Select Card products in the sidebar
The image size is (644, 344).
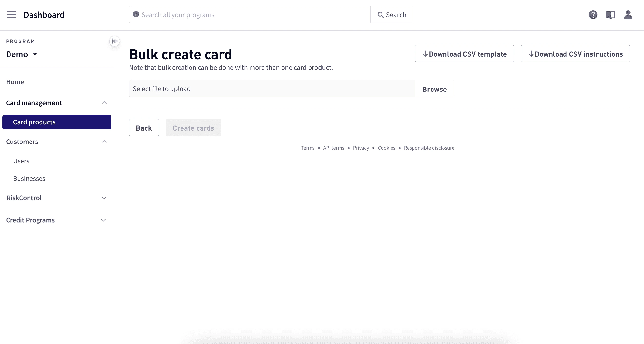34,122
